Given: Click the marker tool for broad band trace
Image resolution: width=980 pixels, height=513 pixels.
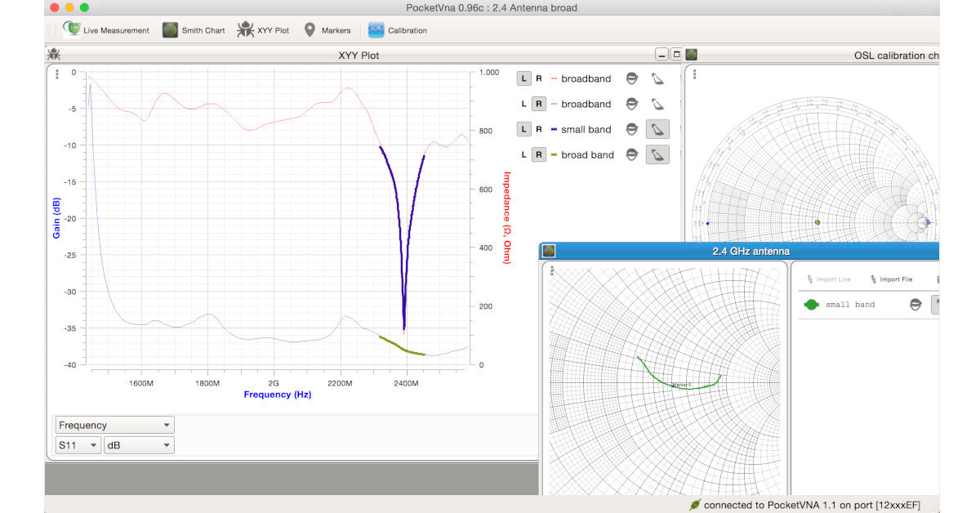Looking at the screenshot, I should pos(657,155).
